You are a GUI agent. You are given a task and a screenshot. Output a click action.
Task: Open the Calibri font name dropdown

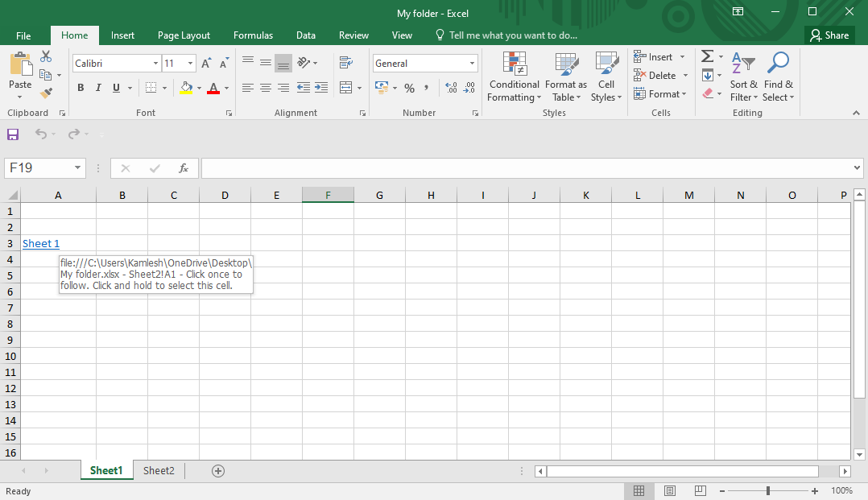[155, 63]
